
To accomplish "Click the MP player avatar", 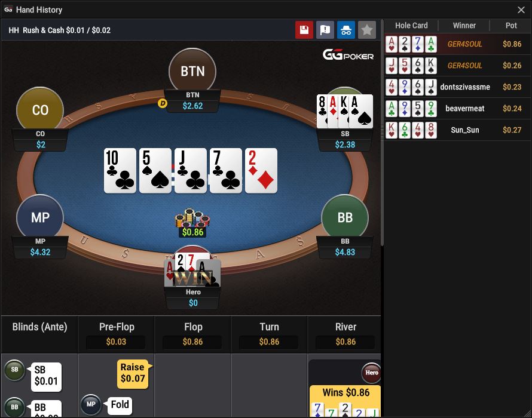I will (40, 217).
